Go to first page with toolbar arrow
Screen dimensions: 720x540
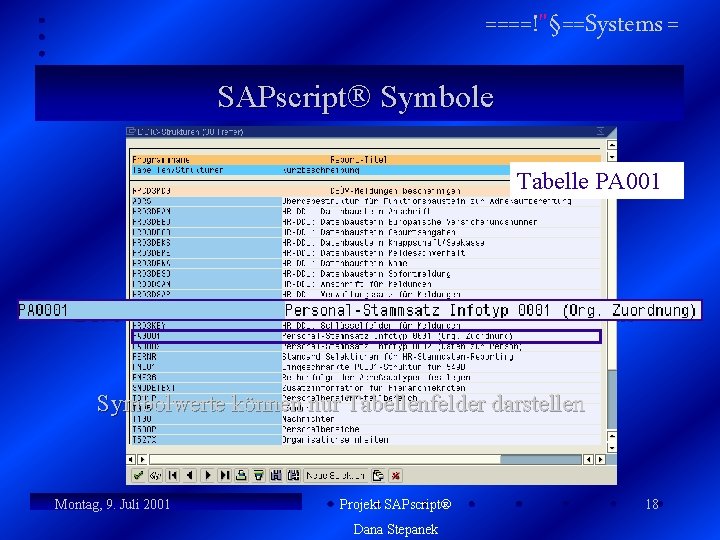(x=173, y=475)
